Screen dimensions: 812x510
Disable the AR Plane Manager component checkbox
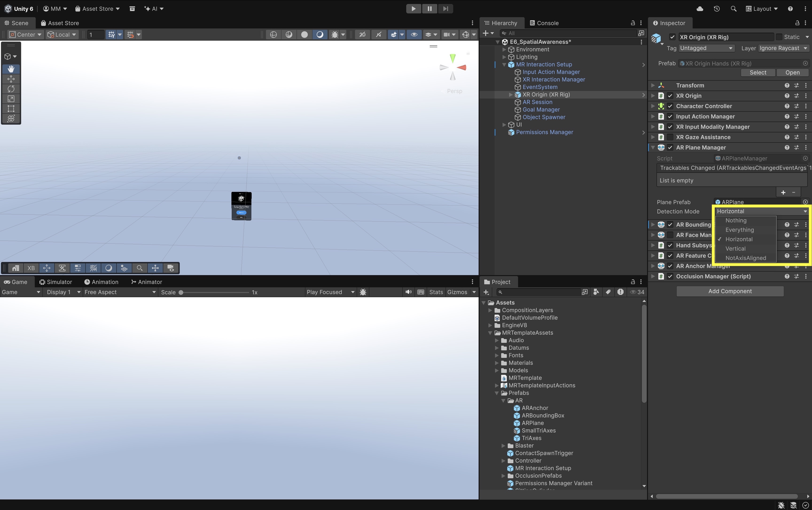point(670,147)
